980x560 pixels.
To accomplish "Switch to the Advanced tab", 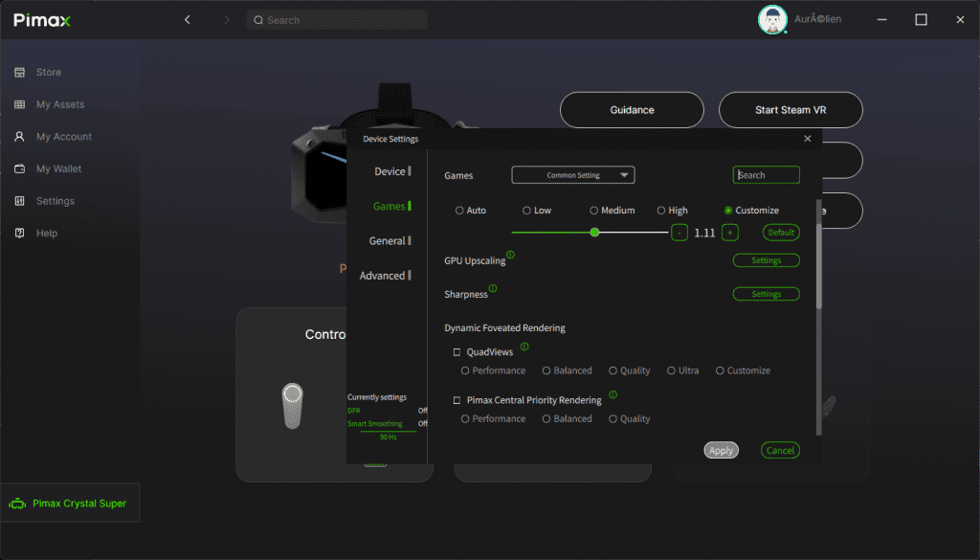I will pyautogui.click(x=385, y=276).
